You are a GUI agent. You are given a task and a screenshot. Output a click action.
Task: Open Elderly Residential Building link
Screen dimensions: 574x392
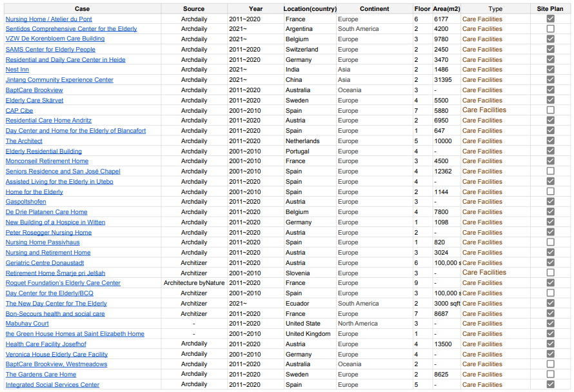(44, 151)
